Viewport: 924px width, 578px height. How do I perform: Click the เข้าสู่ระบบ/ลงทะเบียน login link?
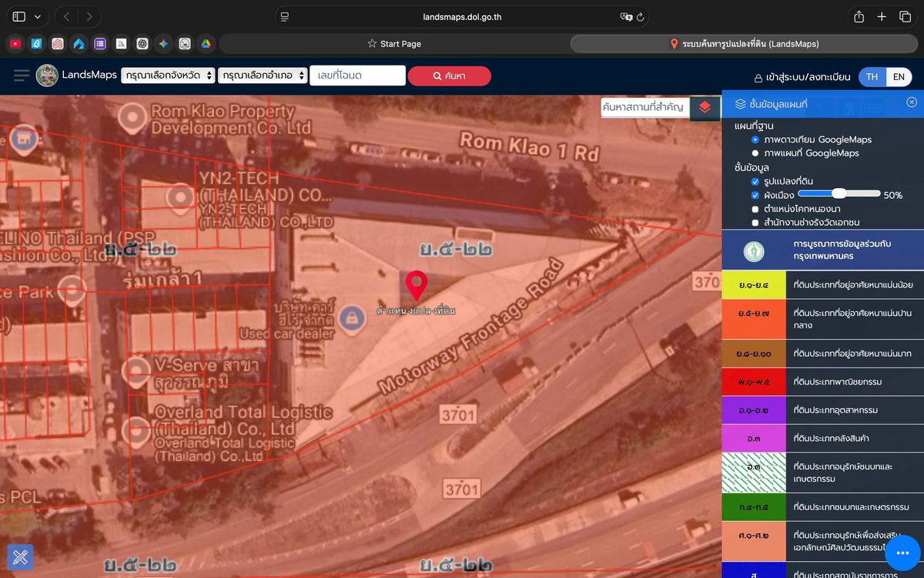click(801, 77)
